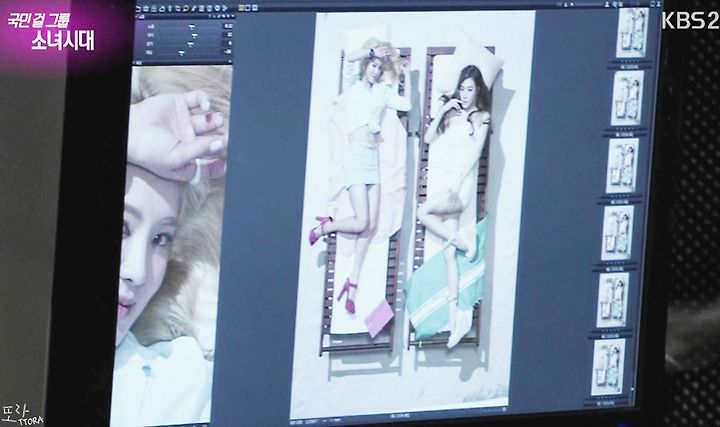Move the bottom slider handle in adjustments panel
Viewport: 720px width, 427px height.
(x=181, y=53)
